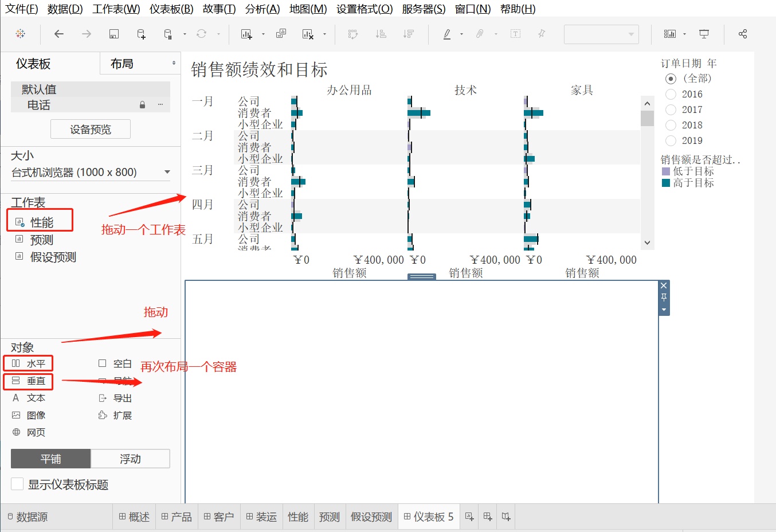The image size is (776, 532).
Task: Open the highlight pen dropdown arrow
Action: point(461,34)
